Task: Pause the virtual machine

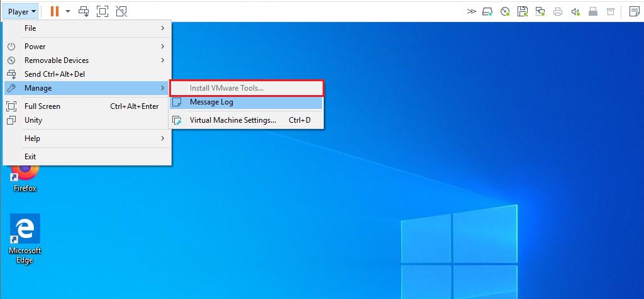Action: point(55,11)
